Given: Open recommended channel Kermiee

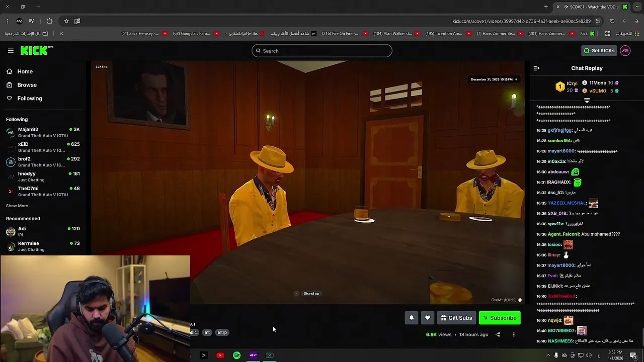Looking at the screenshot, I should 43,246.
